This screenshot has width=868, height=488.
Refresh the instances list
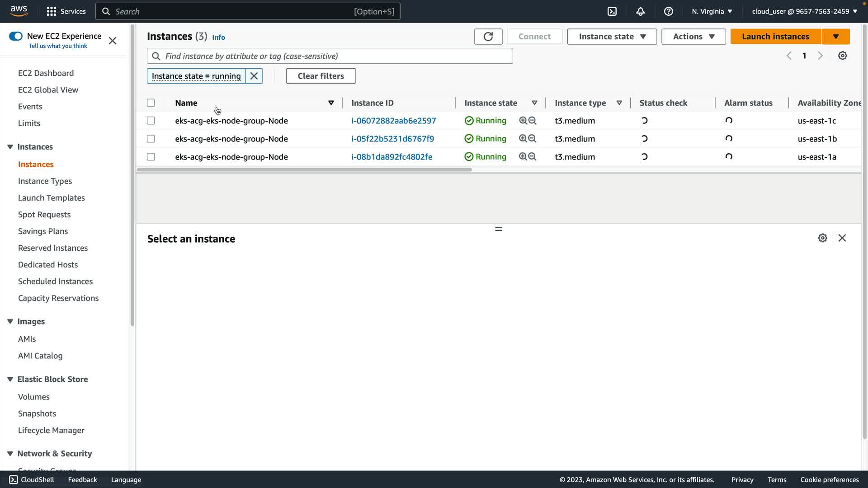[x=488, y=37]
